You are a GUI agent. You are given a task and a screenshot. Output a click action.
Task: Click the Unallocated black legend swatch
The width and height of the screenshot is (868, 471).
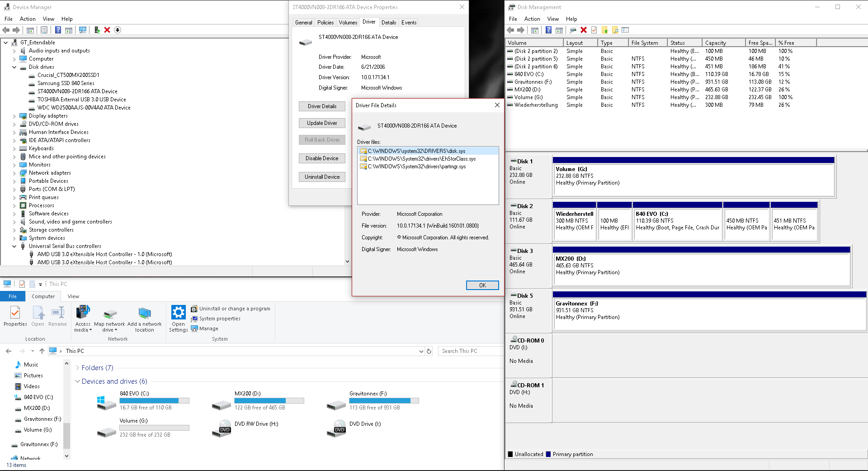(x=510, y=454)
